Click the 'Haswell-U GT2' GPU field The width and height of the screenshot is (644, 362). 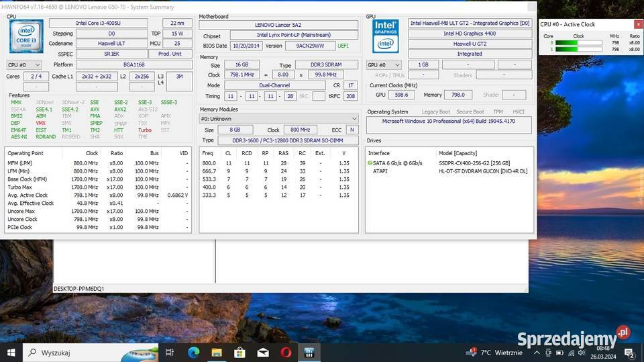tap(470, 44)
